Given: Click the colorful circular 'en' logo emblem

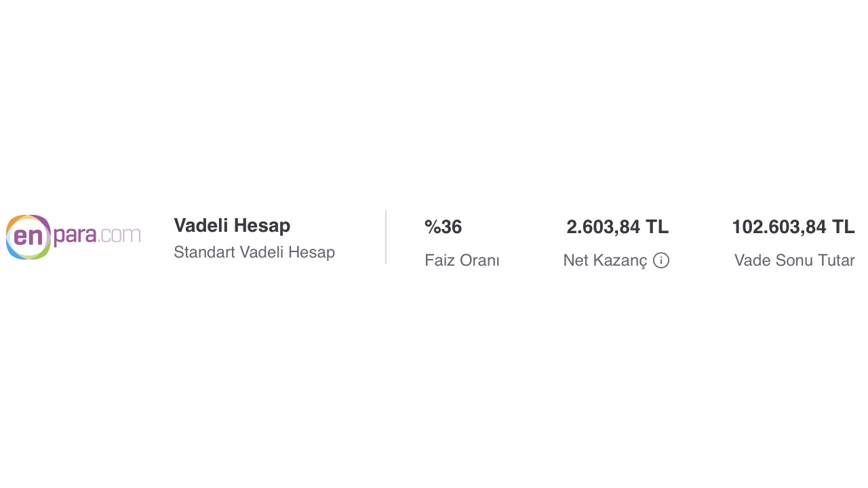Looking at the screenshot, I should [28, 237].
